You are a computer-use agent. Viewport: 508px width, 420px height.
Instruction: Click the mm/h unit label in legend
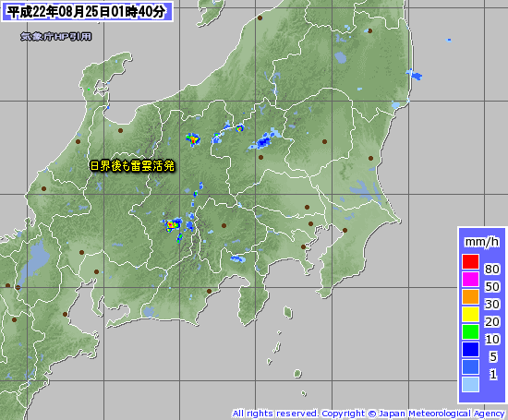482,242
